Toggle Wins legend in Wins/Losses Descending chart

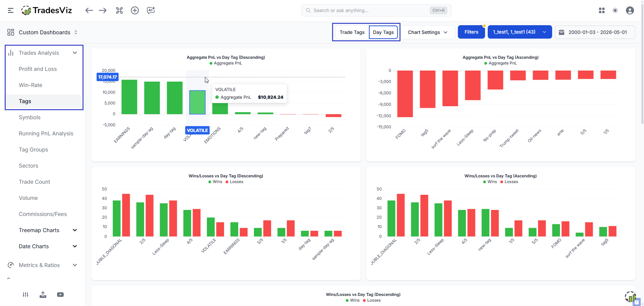[215, 182]
